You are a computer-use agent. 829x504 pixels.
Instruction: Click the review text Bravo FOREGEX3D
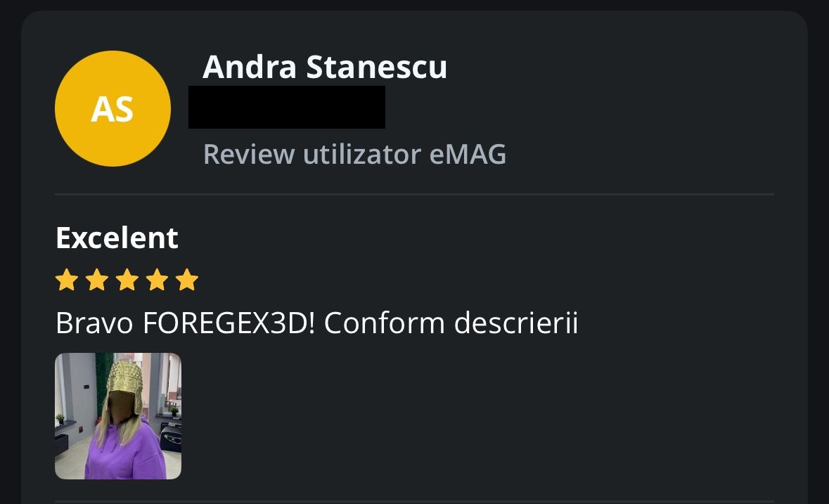(316, 323)
